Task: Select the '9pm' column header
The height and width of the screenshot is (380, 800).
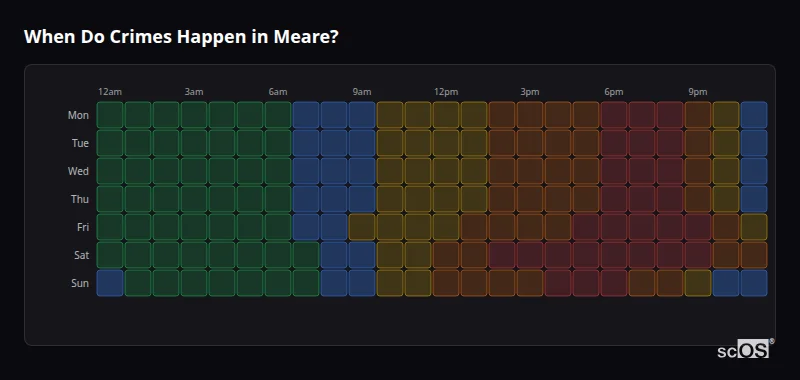Action: pyautogui.click(x=697, y=92)
